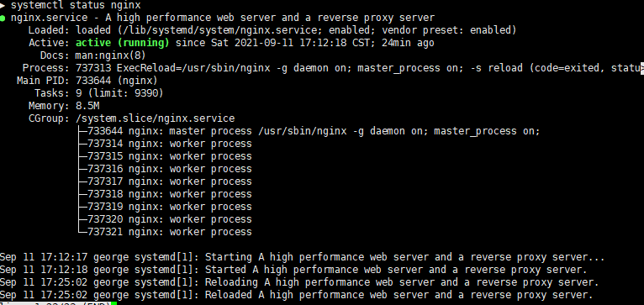Click the green status dot before nginx.service
The image size is (644, 305).
[x=3, y=18]
